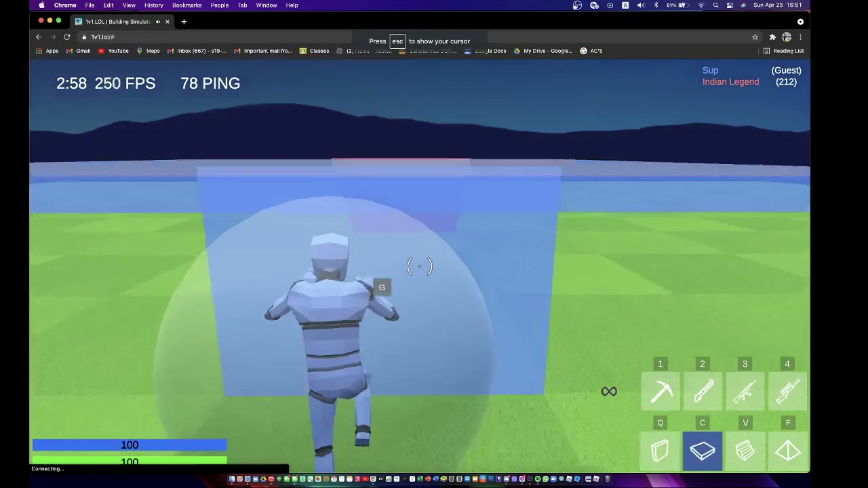868x488 pixels.
Task: Open the Apple menu
Action: (41, 5)
